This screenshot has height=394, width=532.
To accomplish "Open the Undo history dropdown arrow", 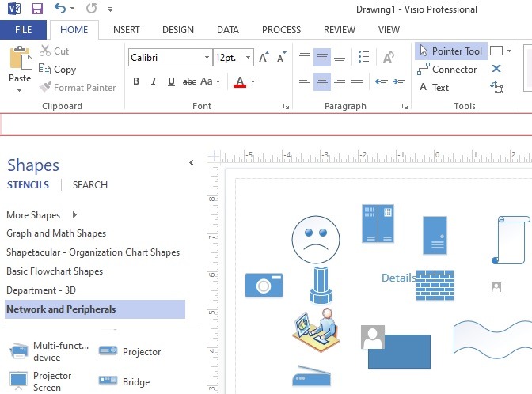I will click(73, 9).
